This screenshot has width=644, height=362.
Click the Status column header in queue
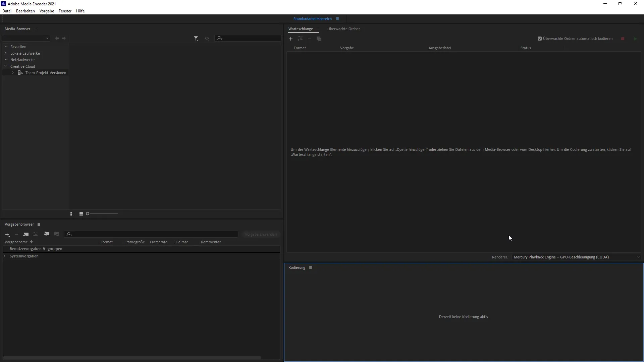(x=526, y=48)
